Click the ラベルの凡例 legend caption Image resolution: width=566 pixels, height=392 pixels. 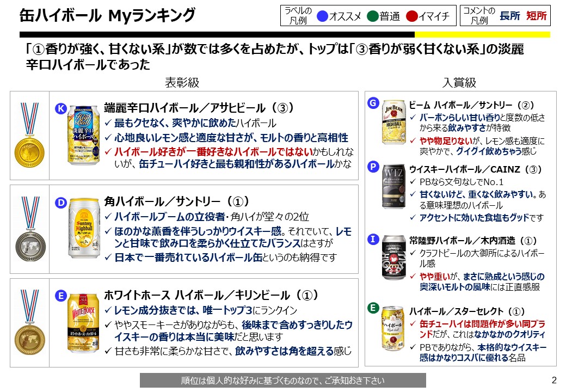point(298,16)
